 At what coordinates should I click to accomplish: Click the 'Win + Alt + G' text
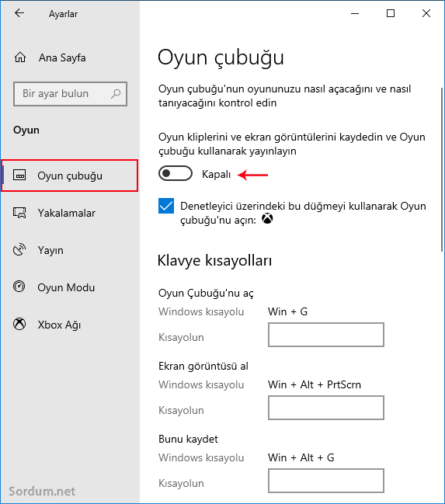tap(301, 457)
